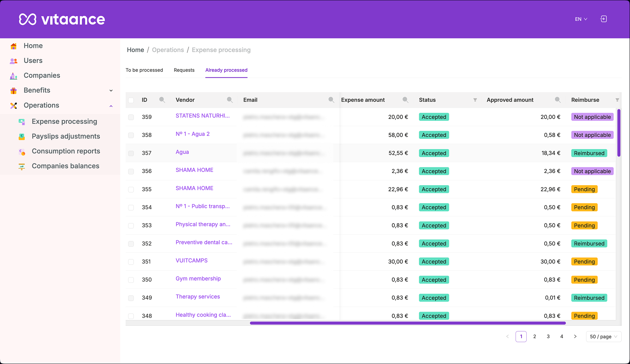Check the select-all checkbox in the table header

pos(131,100)
